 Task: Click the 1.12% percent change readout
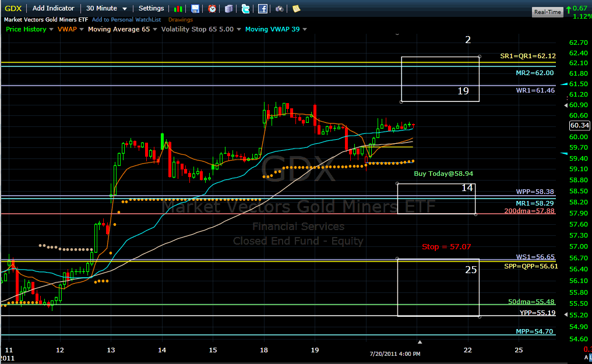[582, 16]
